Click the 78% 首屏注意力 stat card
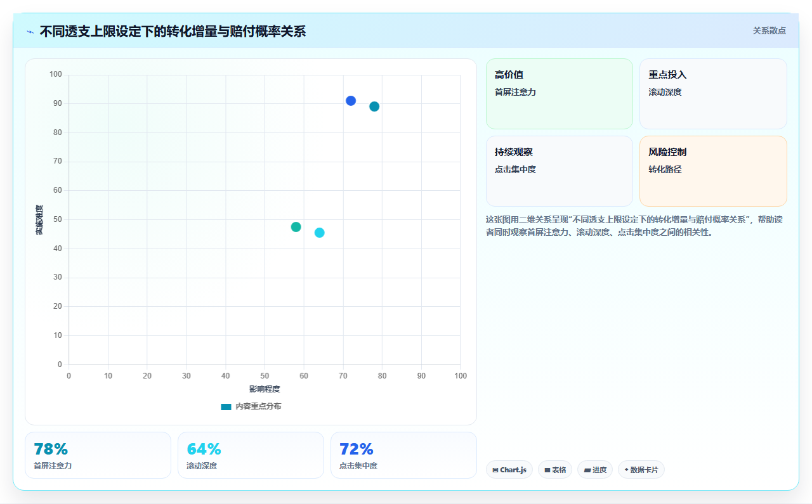The image size is (812, 504). pyautogui.click(x=98, y=455)
